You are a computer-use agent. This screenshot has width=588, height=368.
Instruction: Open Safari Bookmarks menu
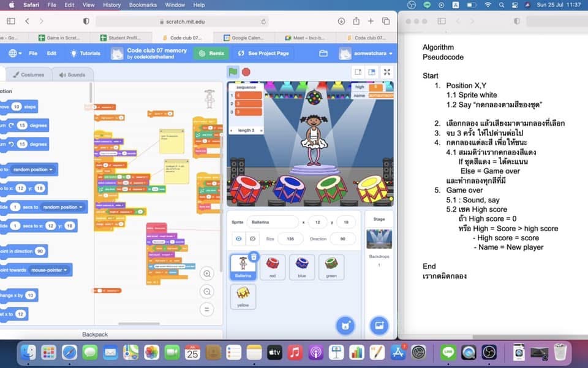pyautogui.click(x=143, y=5)
